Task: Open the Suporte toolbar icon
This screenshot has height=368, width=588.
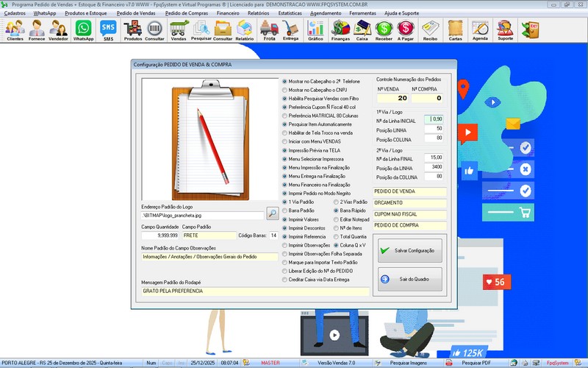Action: [505, 30]
